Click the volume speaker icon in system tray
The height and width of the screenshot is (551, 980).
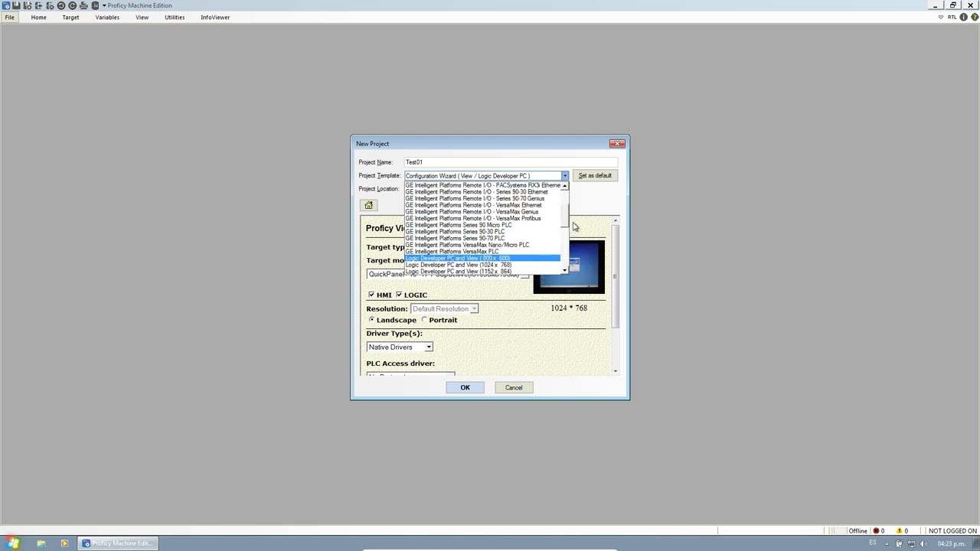point(923,543)
